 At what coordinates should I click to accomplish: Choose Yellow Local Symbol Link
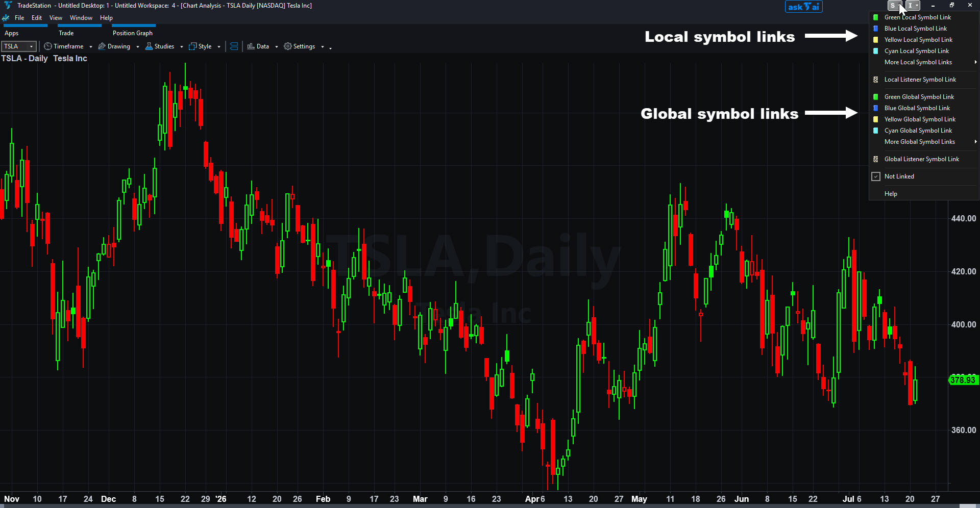(x=924, y=40)
